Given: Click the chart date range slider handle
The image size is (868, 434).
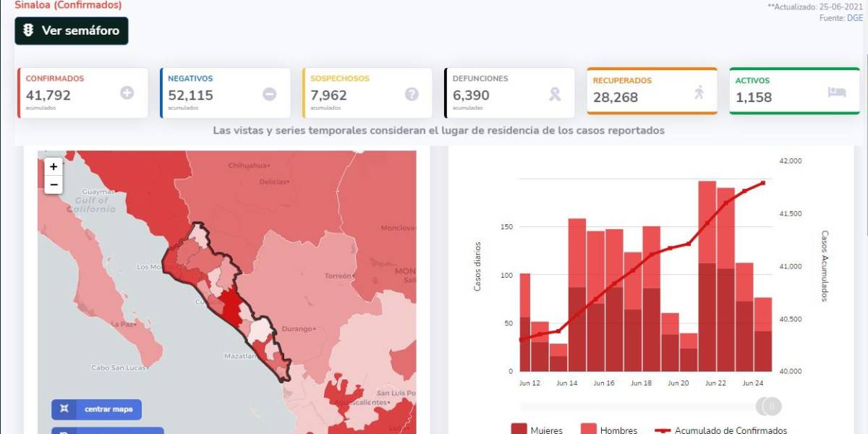Looking at the screenshot, I should (770, 407).
